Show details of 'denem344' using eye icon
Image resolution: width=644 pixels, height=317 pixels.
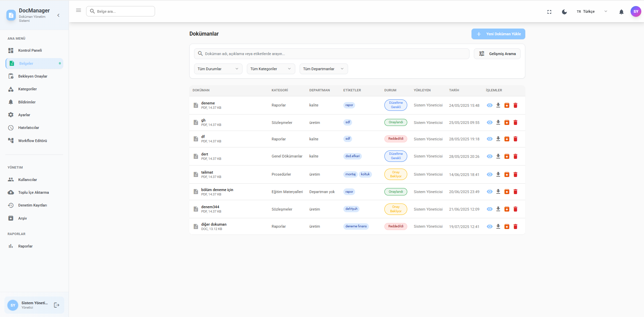tap(490, 209)
